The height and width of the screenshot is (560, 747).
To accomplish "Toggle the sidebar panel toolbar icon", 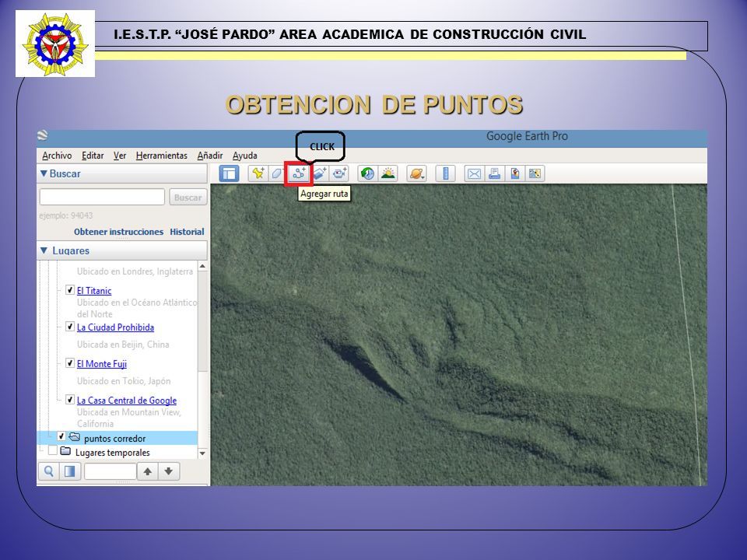I will coord(229,173).
